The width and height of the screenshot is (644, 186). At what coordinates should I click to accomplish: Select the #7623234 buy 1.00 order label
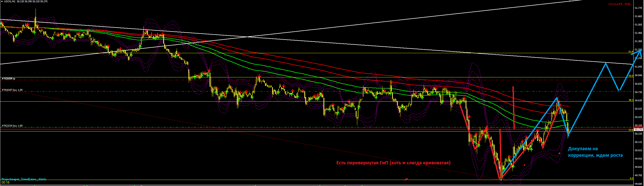(12, 126)
